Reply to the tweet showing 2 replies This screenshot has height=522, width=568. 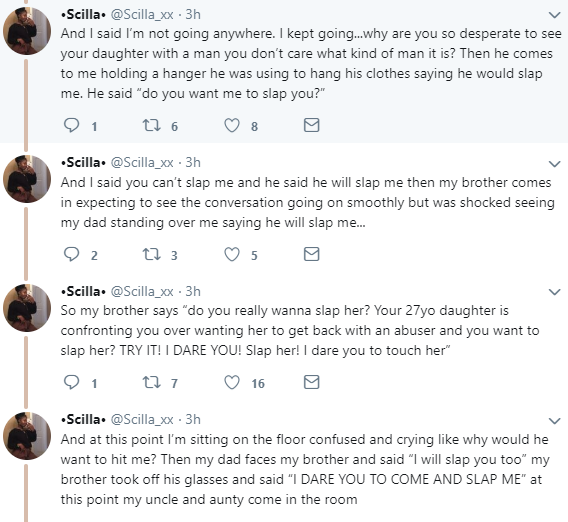pyautogui.click(x=71, y=254)
